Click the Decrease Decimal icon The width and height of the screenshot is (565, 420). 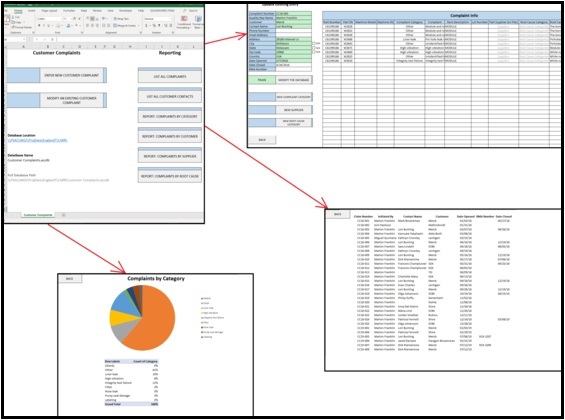(171, 26)
